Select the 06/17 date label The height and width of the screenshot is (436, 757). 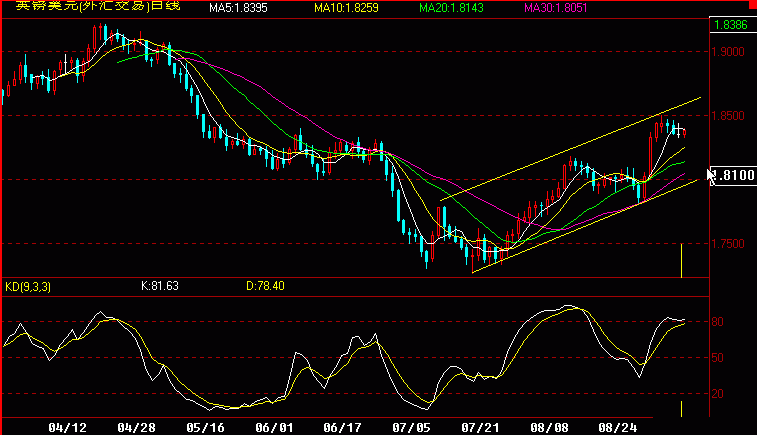point(342,428)
